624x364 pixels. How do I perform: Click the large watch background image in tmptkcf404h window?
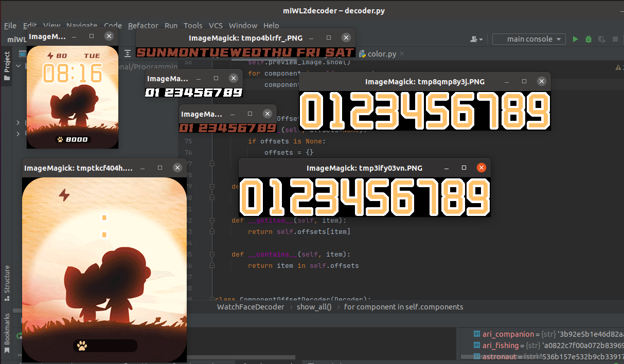[104, 270]
